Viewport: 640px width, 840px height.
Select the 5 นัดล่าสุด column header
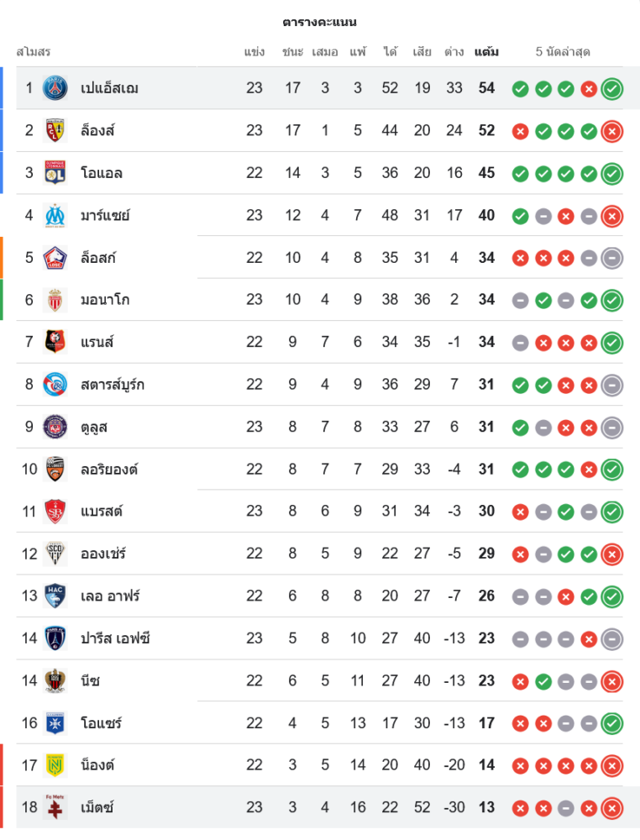click(563, 52)
